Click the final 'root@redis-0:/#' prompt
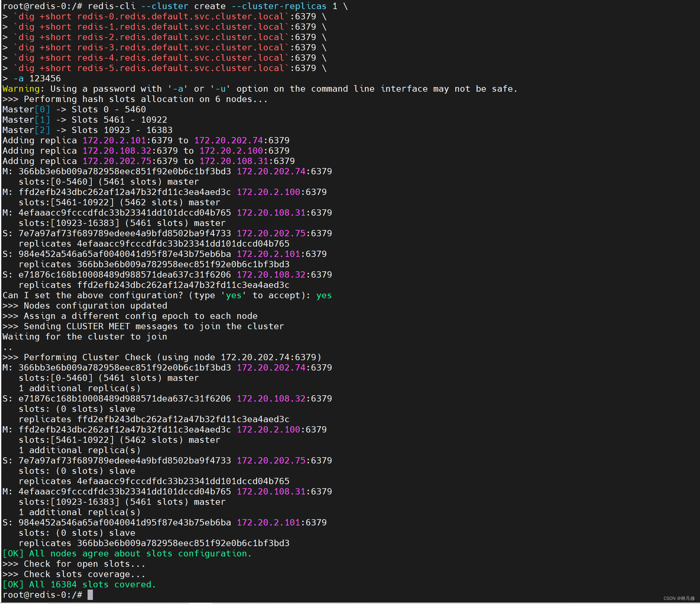The image size is (700, 604). [43, 595]
